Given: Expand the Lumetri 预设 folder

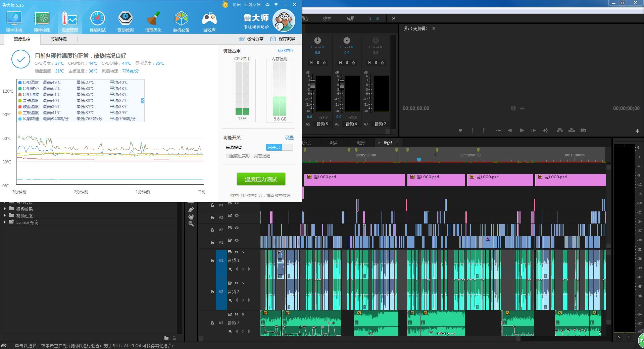Looking at the screenshot, I should click(5, 222).
